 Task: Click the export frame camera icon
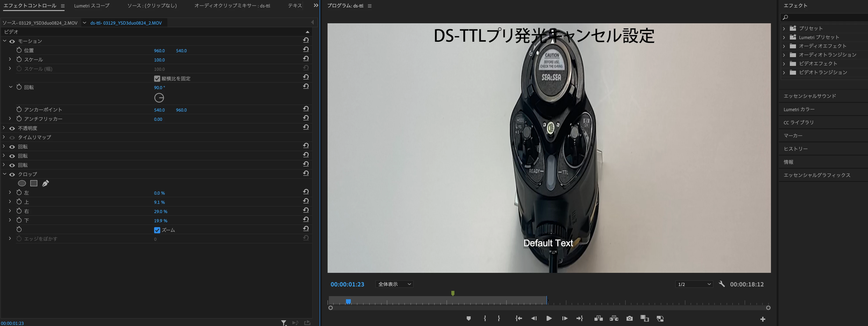point(629,319)
